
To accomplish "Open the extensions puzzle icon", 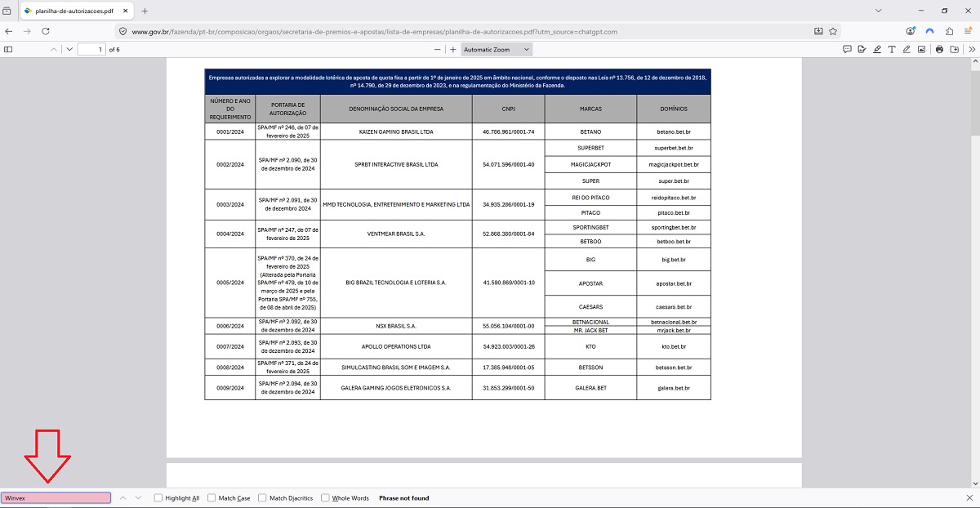I will pos(949,31).
